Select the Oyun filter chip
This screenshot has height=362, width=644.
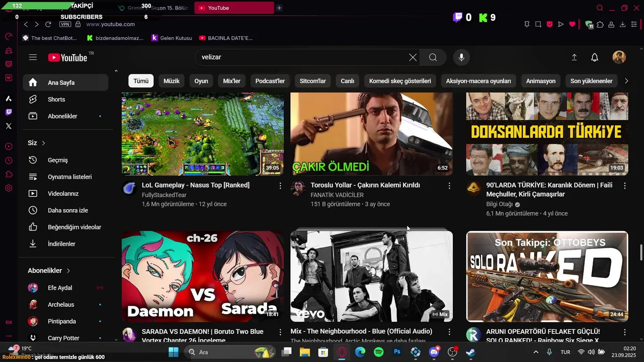pyautogui.click(x=201, y=81)
